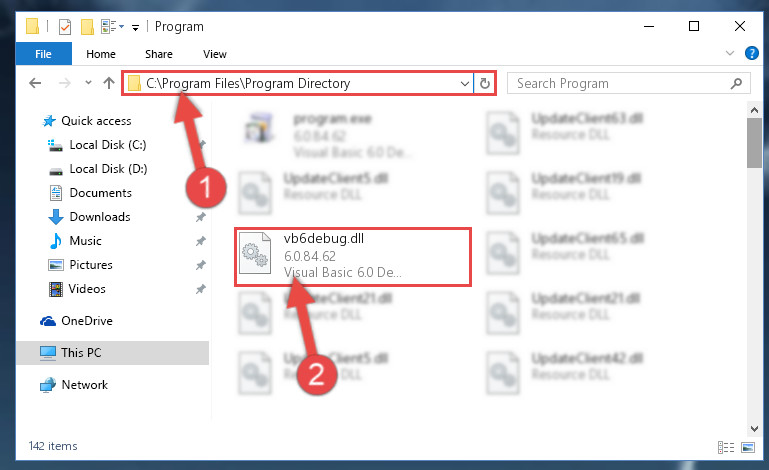Switch to the View ribbon tab
This screenshot has width=769, height=470.
tap(215, 54)
